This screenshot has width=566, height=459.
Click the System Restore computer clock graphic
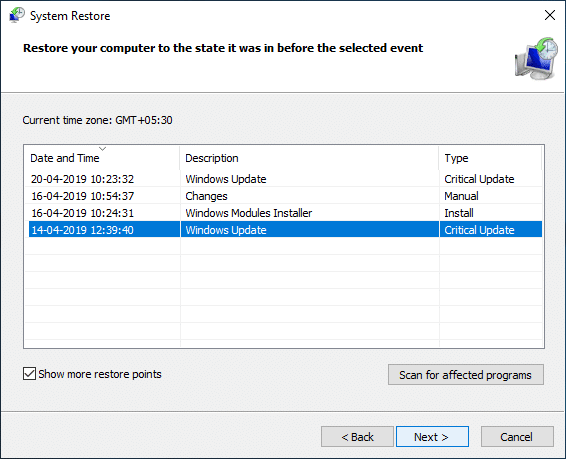click(536, 58)
